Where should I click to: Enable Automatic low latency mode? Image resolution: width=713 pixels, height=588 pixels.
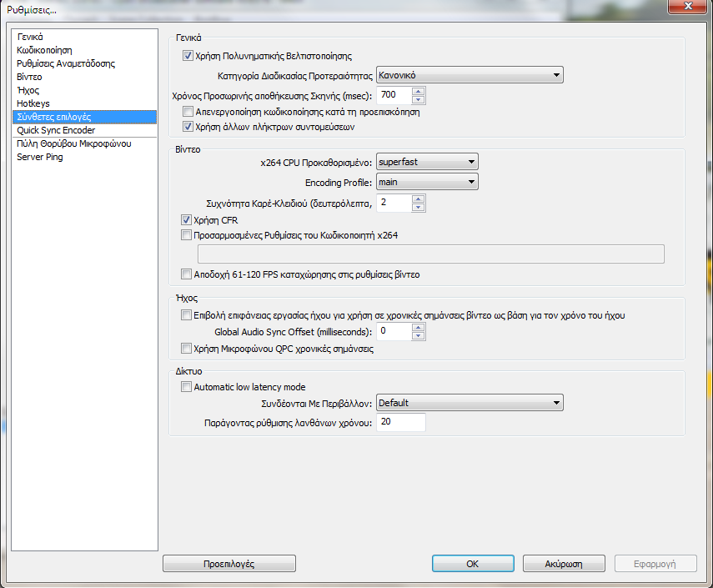tap(186, 387)
